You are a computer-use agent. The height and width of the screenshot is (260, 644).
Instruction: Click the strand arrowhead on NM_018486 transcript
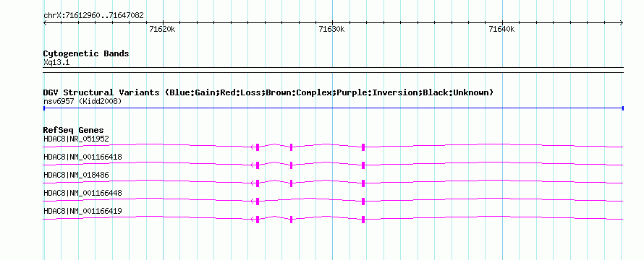coord(253,183)
